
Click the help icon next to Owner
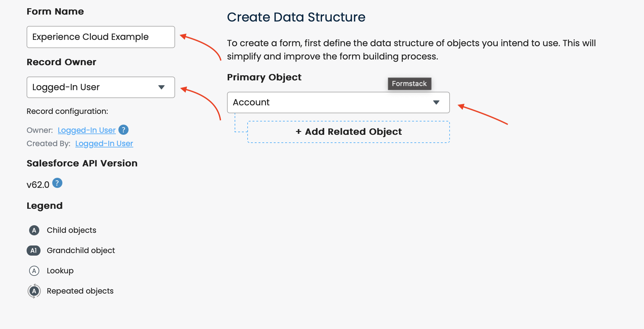tap(123, 130)
